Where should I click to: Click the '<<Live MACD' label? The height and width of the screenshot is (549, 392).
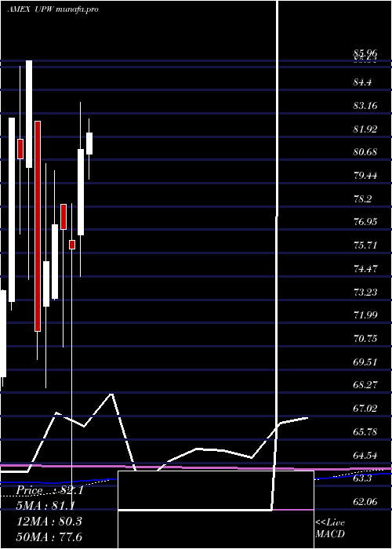coord(330,528)
